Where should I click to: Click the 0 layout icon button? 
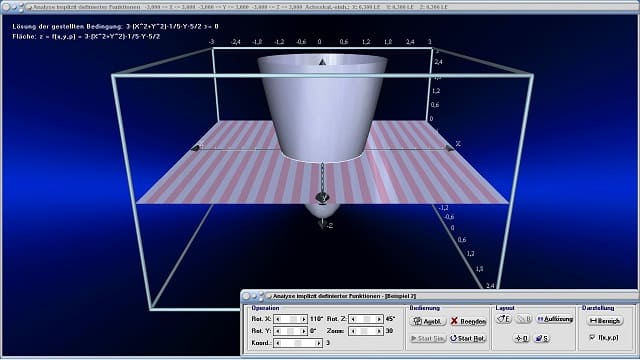(522, 338)
